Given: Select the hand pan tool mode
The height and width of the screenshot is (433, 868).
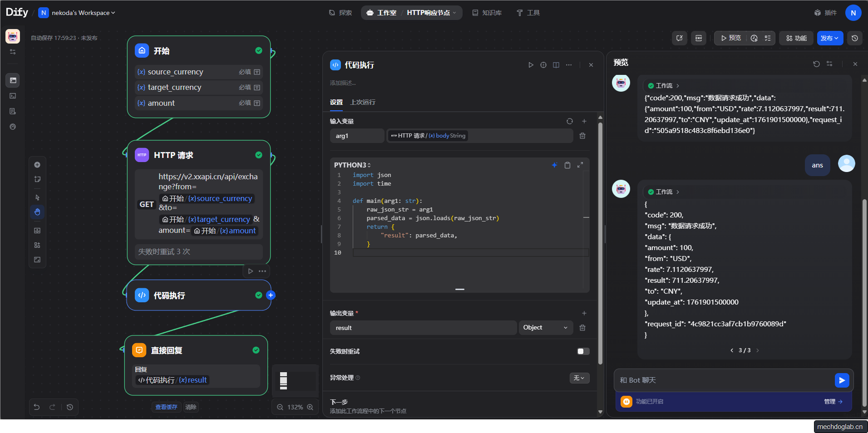Looking at the screenshot, I should (x=37, y=212).
